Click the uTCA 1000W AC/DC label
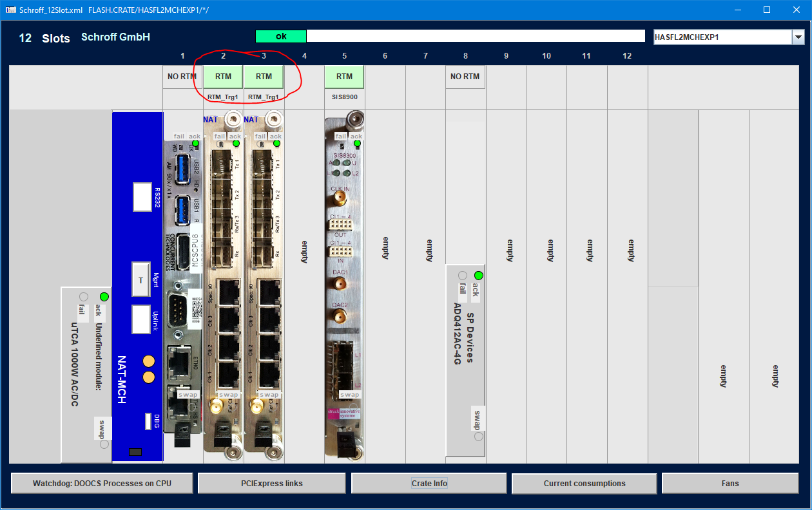Image resolution: width=812 pixels, height=510 pixels. (x=74, y=365)
